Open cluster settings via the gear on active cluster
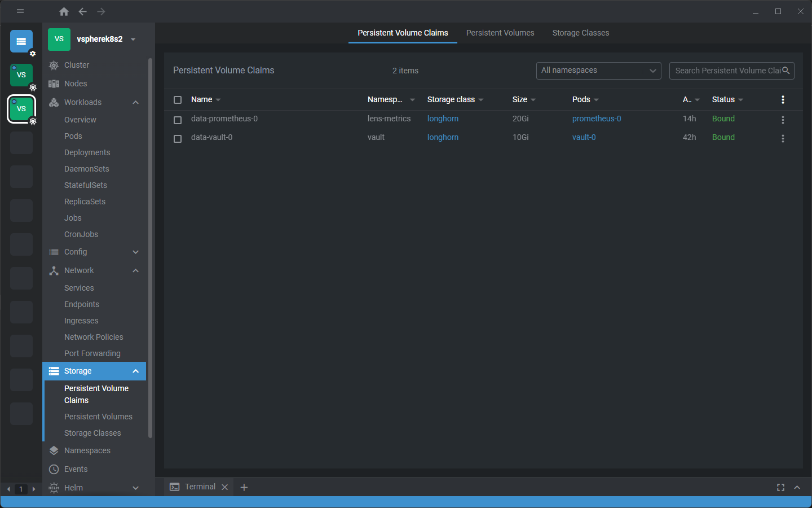 pos(33,121)
